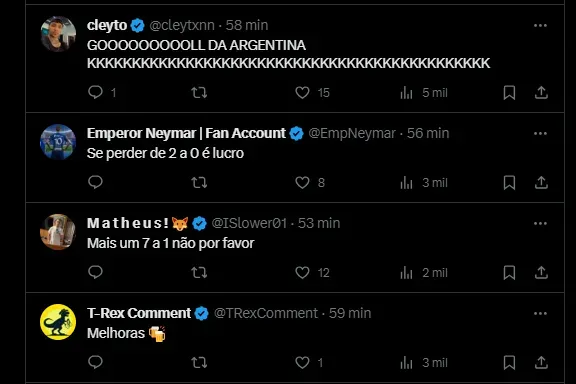Open the 58 min timestamp on cleyto's tweet
This screenshot has height=384, width=576.
(x=247, y=25)
